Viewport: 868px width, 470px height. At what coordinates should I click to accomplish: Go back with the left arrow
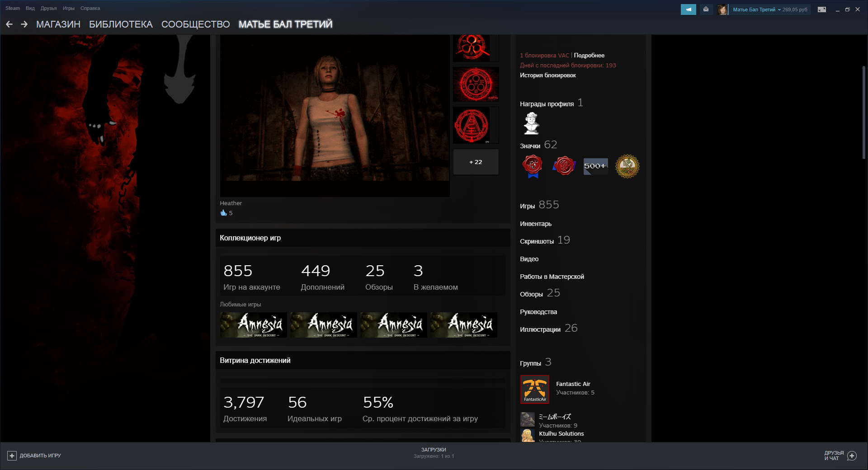[x=9, y=24]
